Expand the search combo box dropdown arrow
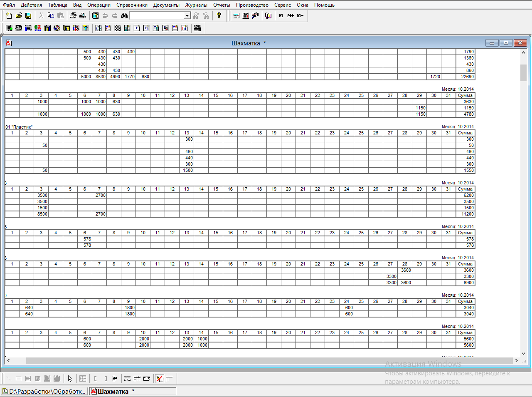The image size is (532, 397). pos(187,15)
